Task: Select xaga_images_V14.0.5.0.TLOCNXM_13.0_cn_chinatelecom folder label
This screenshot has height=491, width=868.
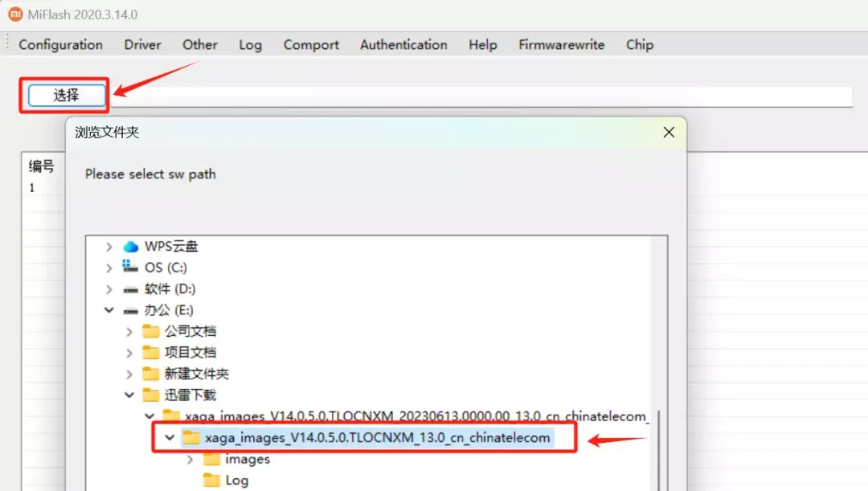Action: tap(377, 438)
